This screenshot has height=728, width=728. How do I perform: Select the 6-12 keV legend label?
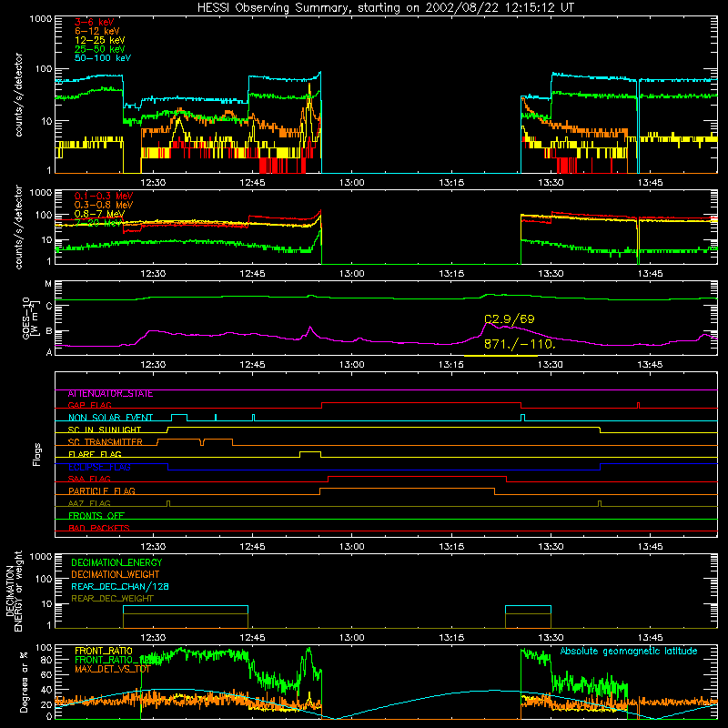(x=97, y=31)
